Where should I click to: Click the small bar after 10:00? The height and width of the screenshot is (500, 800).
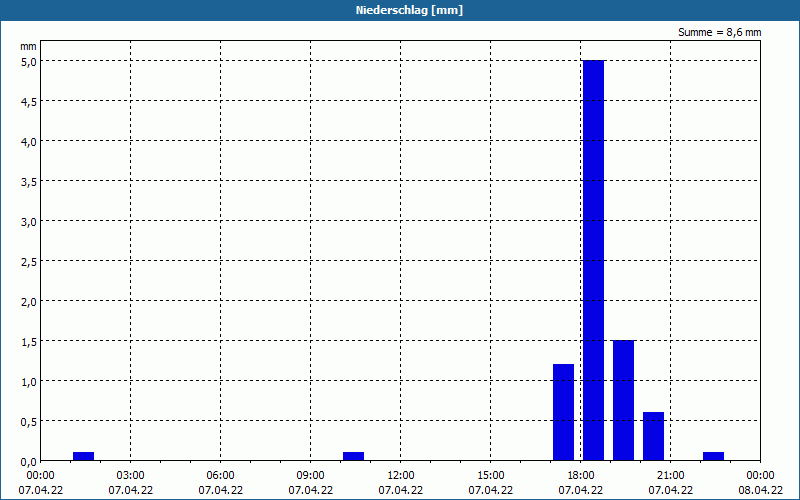[353, 457]
